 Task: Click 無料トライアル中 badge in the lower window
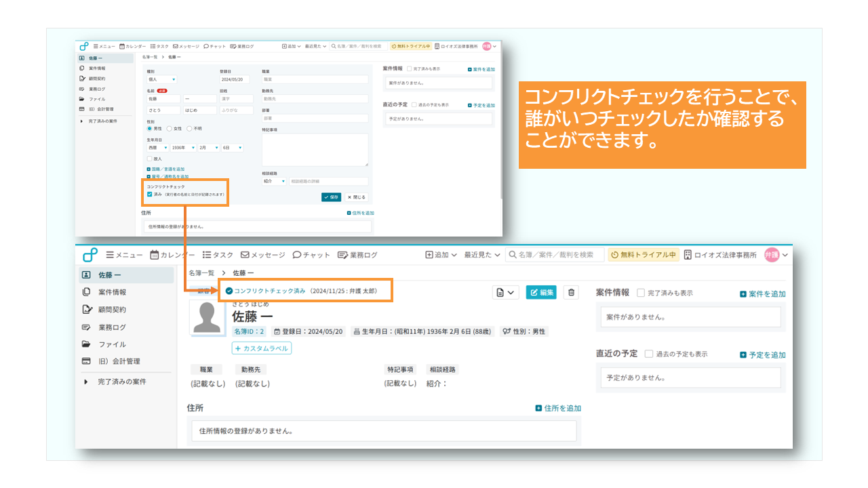click(x=644, y=255)
